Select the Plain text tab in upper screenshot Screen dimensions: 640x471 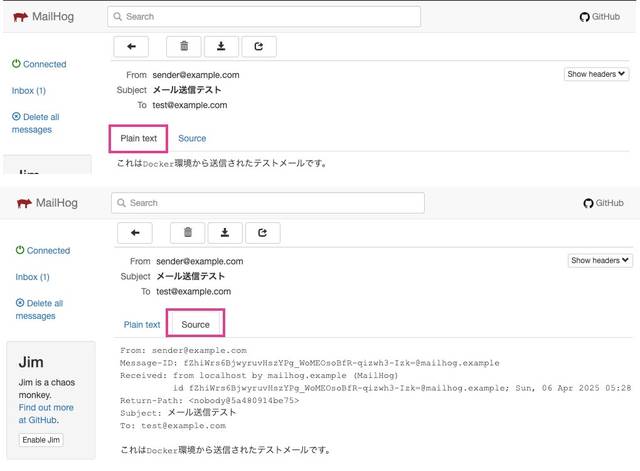[x=138, y=138]
